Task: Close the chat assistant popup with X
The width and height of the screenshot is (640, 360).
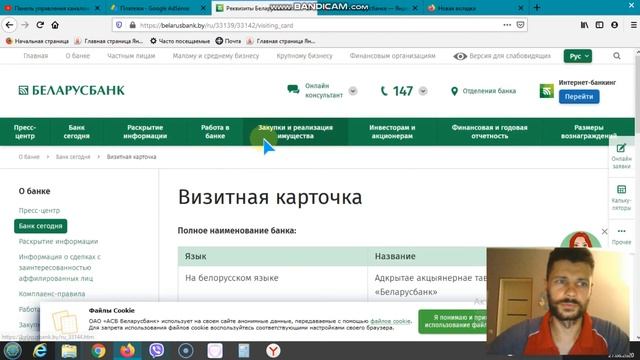Action: 604,231
